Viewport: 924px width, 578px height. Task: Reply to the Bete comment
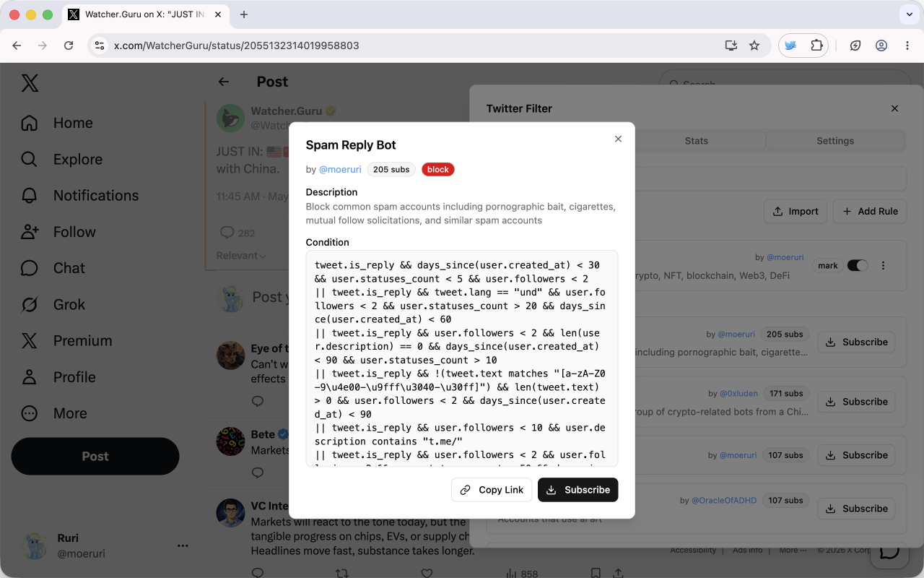258,473
